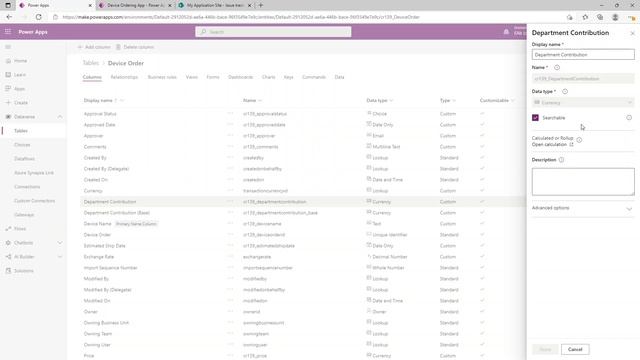Click the Name field info icon
The image size is (640, 360).
(557, 67)
